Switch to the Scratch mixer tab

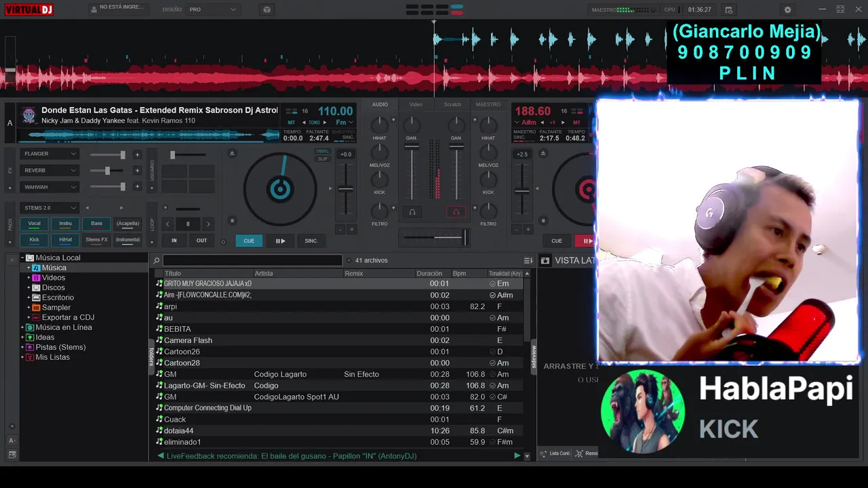pos(452,104)
